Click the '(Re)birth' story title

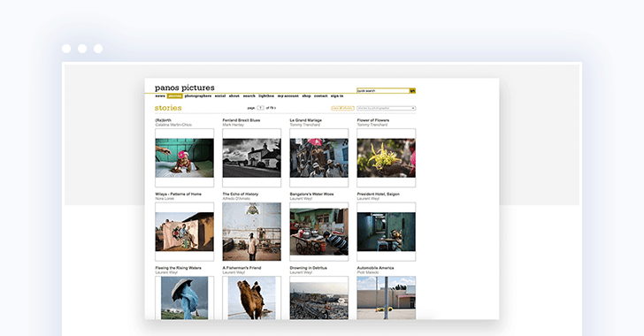(x=163, y=120)
